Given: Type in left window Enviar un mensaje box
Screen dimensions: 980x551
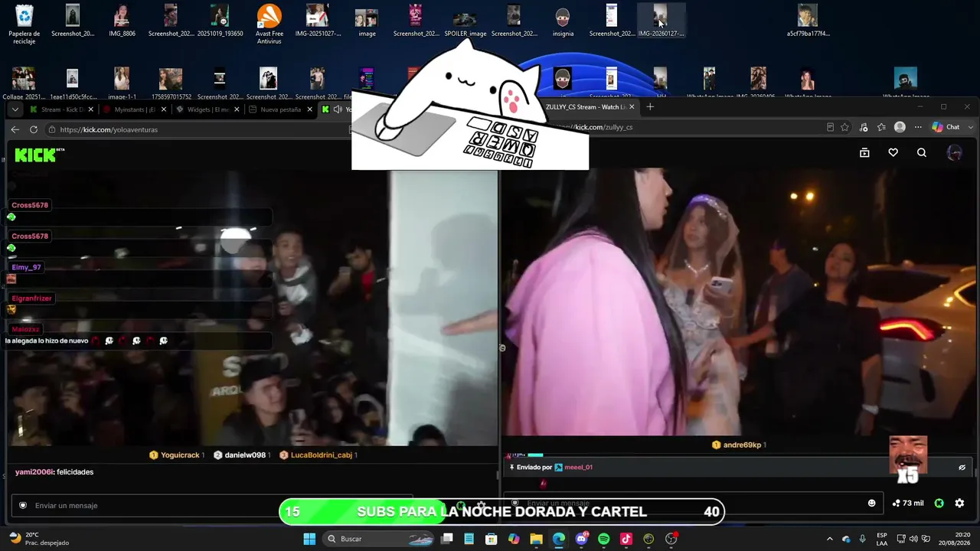Looking at the screenshot, I should (211, 506).
